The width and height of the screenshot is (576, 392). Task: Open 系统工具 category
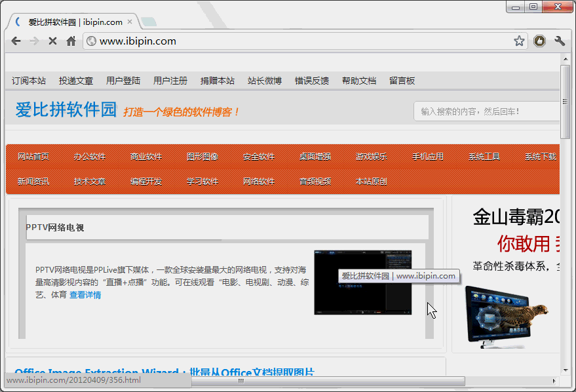pos(484,157)
